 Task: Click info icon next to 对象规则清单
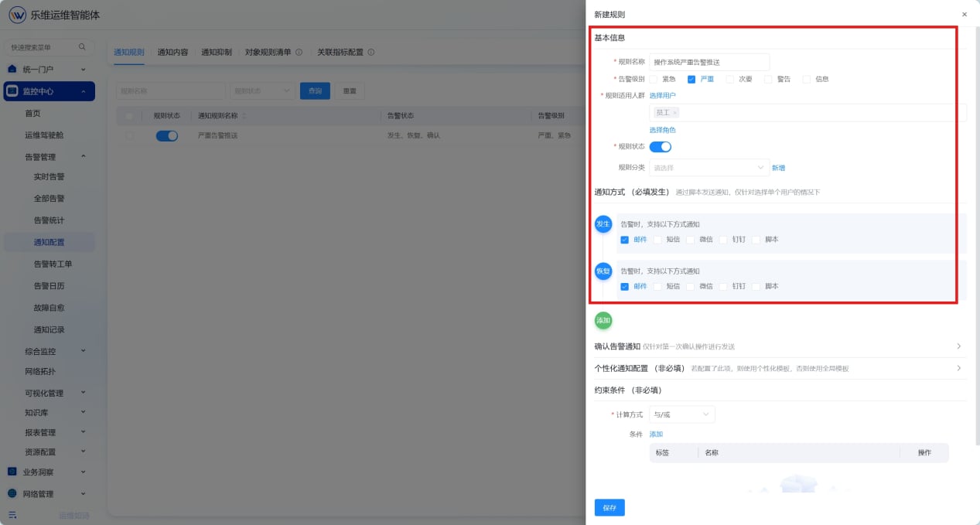click(299, 53)
